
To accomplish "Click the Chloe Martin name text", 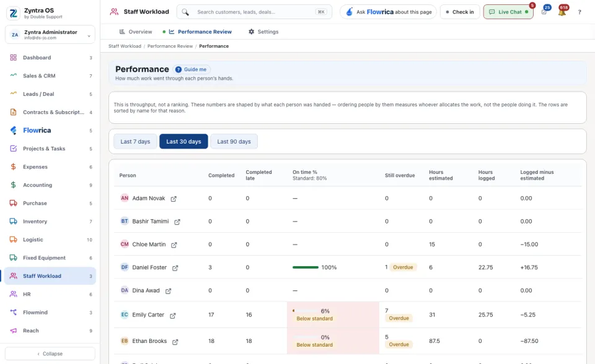I will point(149,245).
